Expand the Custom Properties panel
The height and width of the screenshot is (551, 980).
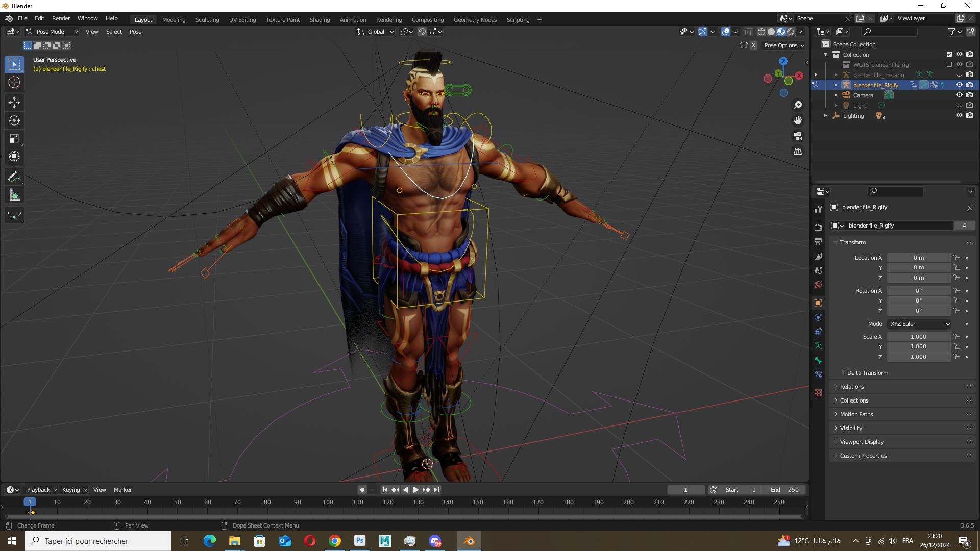click(x=863, y=456)
